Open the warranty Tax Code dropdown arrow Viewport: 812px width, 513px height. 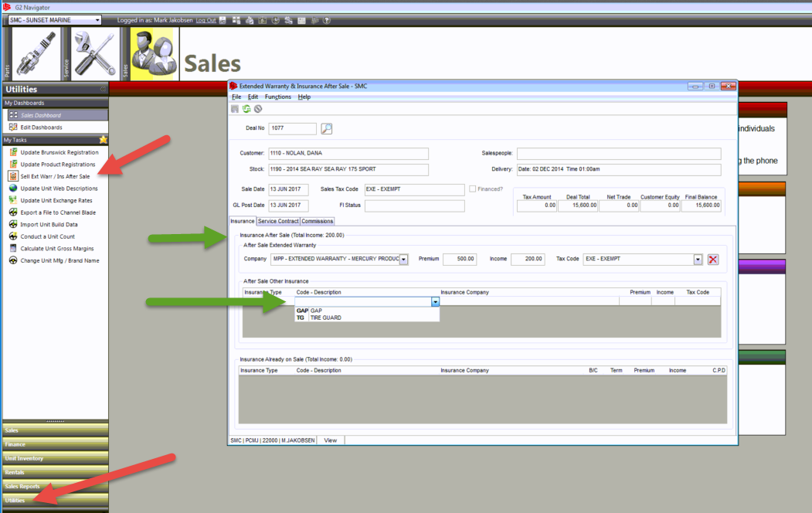tap(698, 260)
